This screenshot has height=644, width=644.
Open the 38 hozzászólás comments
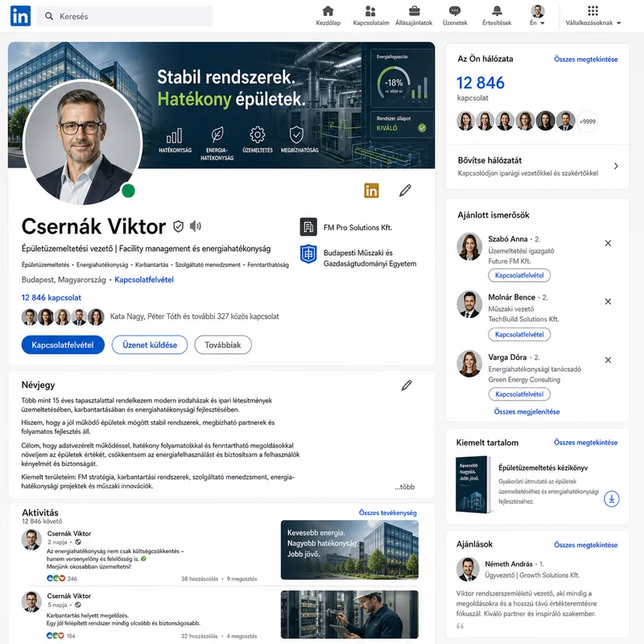point(200,579)
